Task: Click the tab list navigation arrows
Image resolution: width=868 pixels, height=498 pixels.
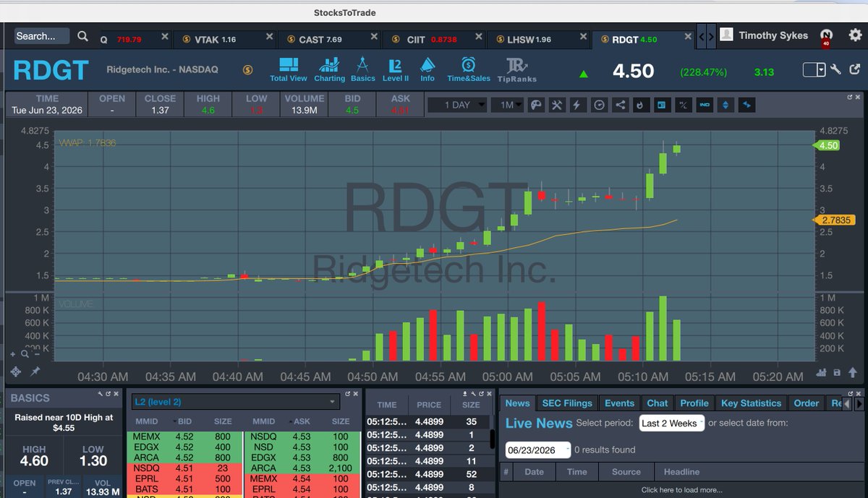Action: (x=707, y=36)
